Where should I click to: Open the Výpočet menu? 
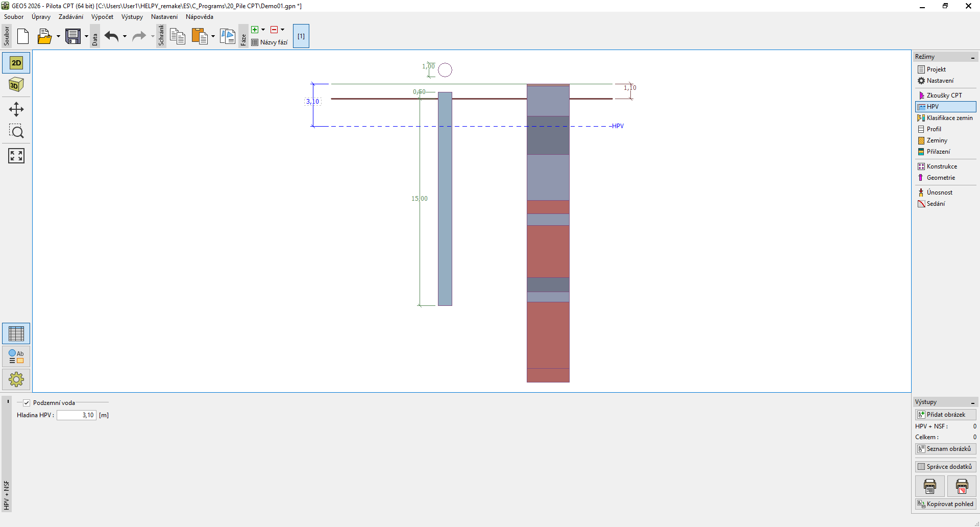tap(102, 17)
